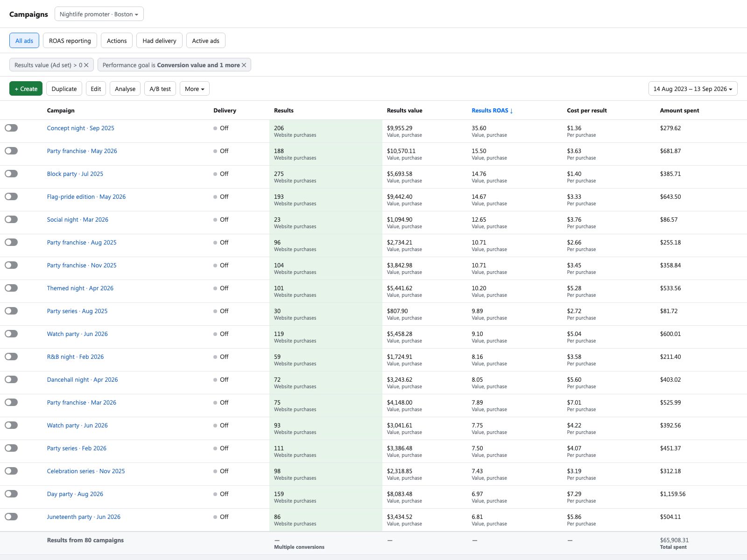
Task: Click the Results from 80 campaigns summary
Action: pyautogui.click(x=85, y=540)
